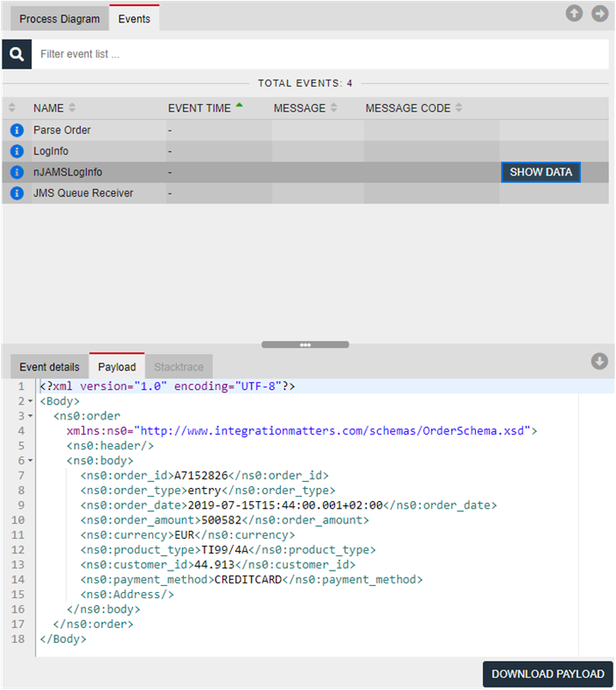Select the nJAMSLogInfo event row
This screenshot has width=616, height=690.
pos(305,172)
